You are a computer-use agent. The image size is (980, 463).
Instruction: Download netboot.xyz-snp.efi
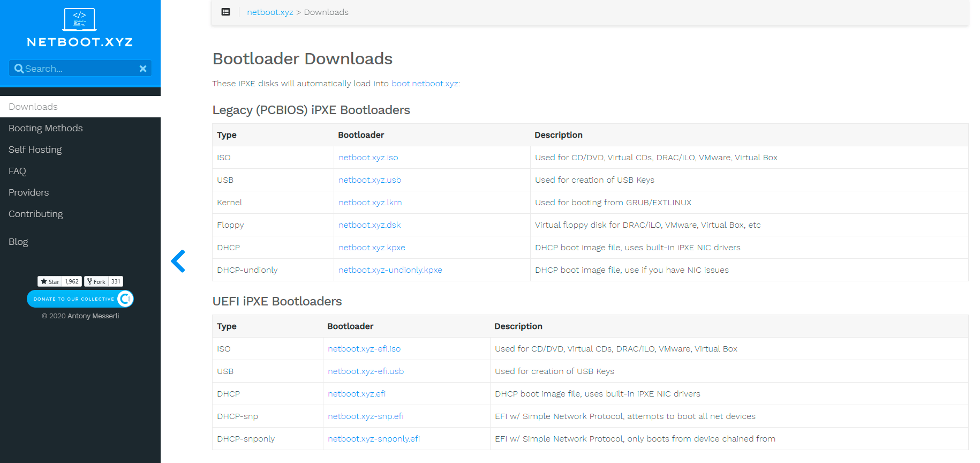tap(366, 416)
